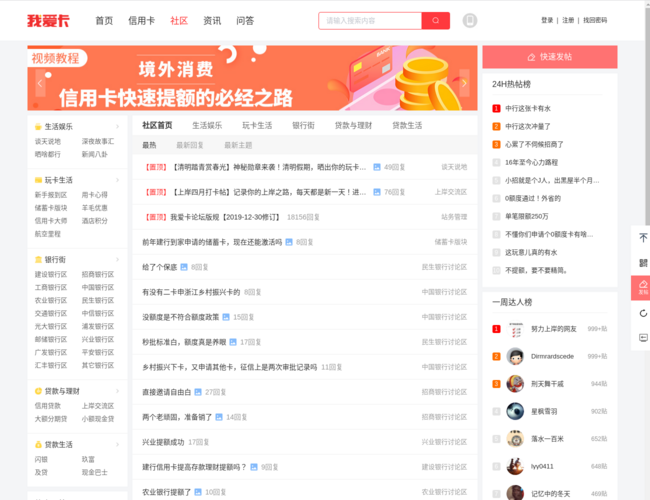Open 招商银行区 in sidebar

tap(98, 274)
